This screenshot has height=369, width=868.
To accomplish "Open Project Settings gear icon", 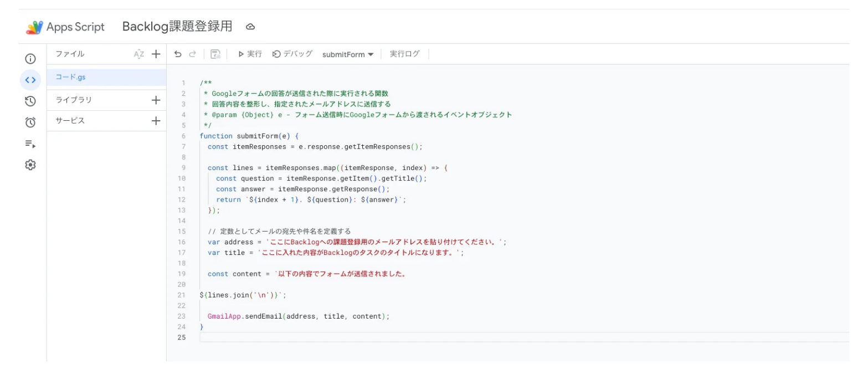I will coord(30,165).
